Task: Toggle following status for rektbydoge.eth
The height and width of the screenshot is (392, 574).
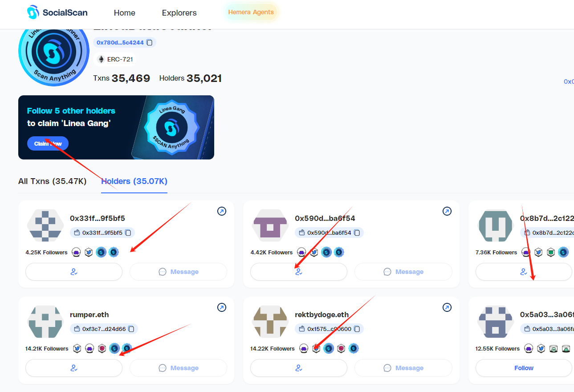Action: [x=299, y=368]
